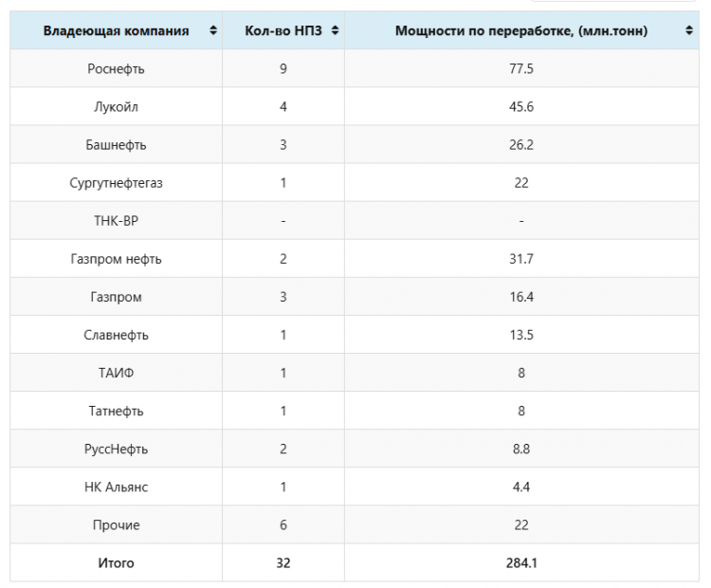Select the Лукойл row name cell
711x588 pixels.
click(116, 106)
